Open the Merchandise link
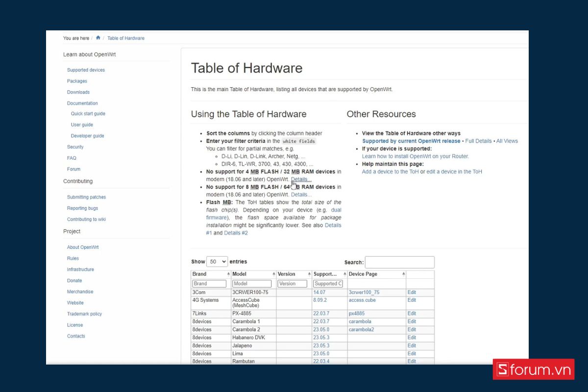The height and width of the screenshot is (392, 588). [x=80, y=292]
